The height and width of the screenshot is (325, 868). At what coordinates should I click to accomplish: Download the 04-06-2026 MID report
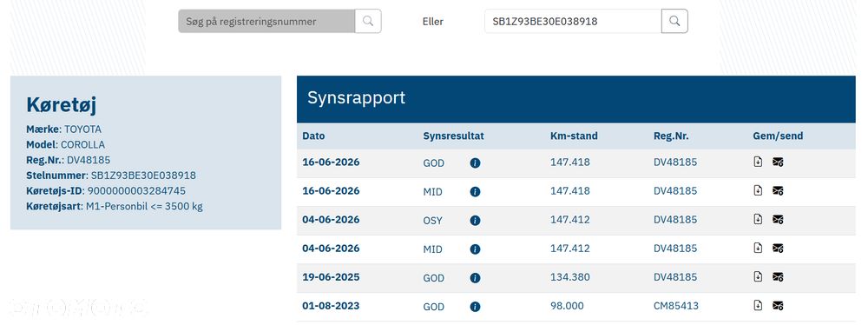pos(759,248)
